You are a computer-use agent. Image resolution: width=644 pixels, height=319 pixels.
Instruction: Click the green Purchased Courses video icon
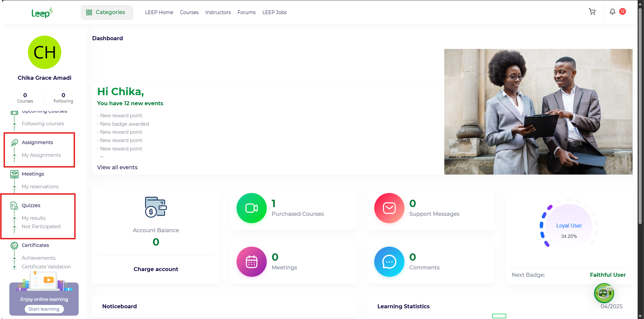pyautogui.click(x=251, y=208)
